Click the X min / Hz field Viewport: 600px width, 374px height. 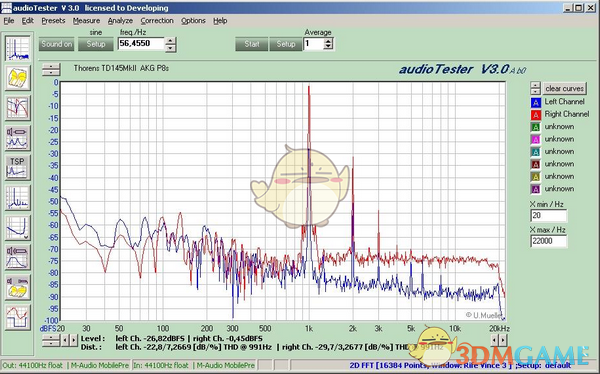[548, 216]
